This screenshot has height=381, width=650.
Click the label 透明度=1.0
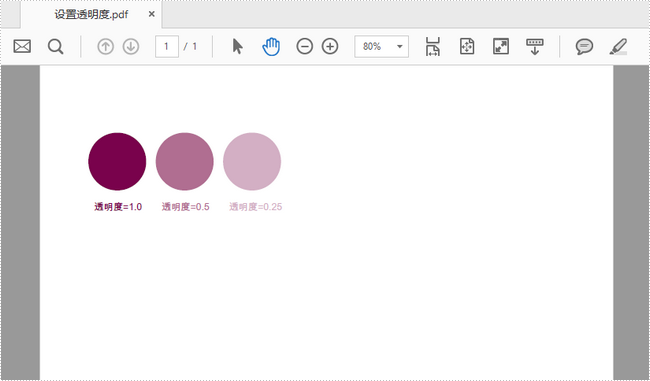click(x=118, y=206)
